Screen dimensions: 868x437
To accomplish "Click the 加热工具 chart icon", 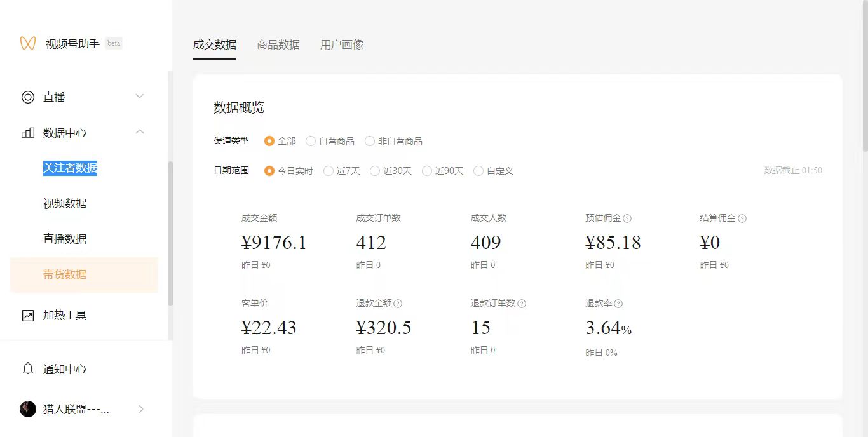I will (28, 315).
